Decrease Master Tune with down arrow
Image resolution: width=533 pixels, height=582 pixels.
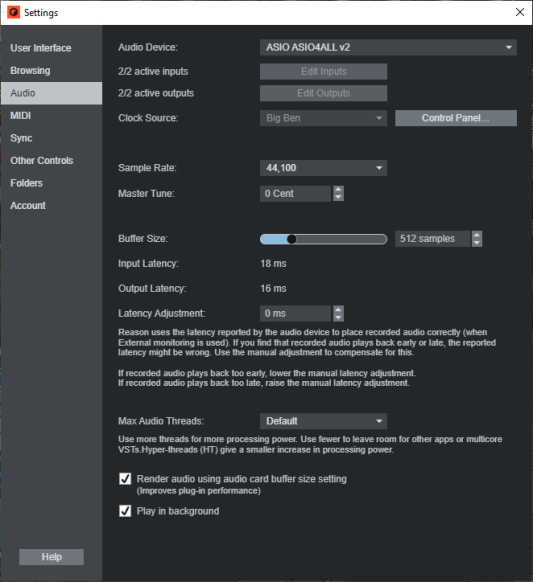click(338, 197)
